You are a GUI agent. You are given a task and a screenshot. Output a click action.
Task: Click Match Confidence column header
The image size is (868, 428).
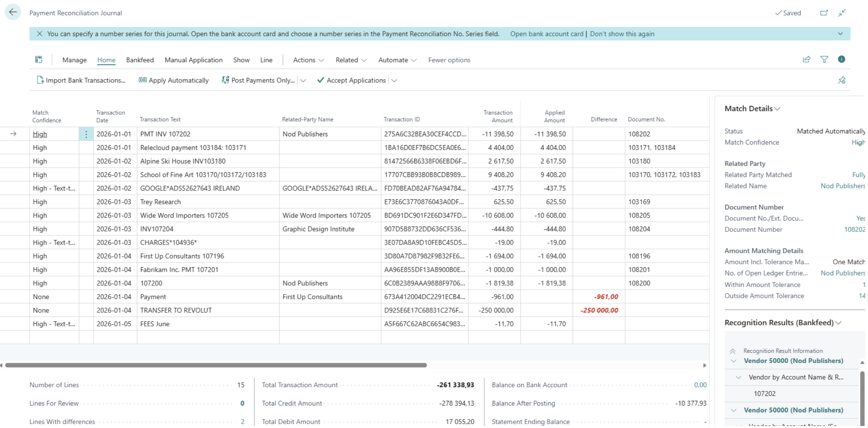pos(47,116)
